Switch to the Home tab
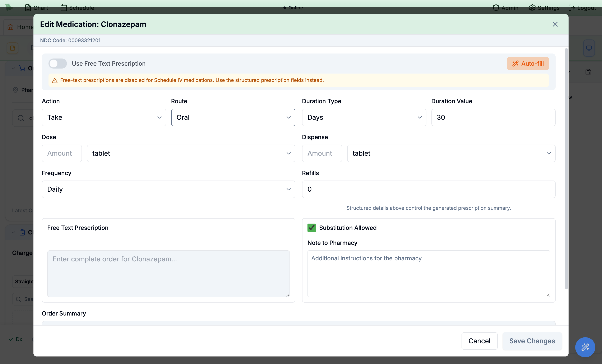The height and width of the screenshot is (364, 602). tap(20, 27)
